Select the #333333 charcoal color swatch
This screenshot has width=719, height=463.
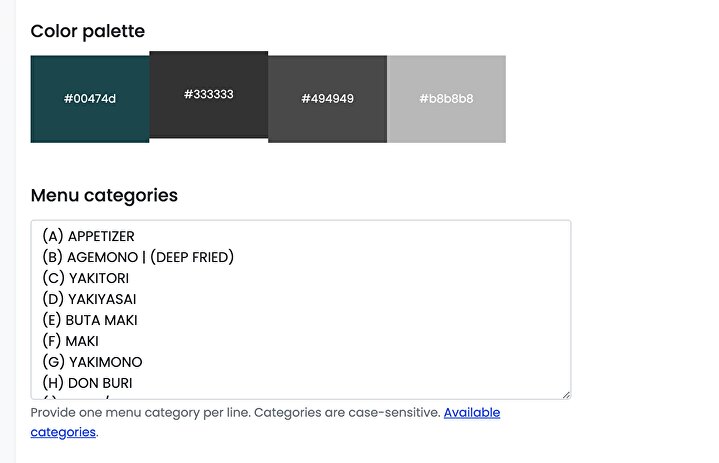(208, 94)
